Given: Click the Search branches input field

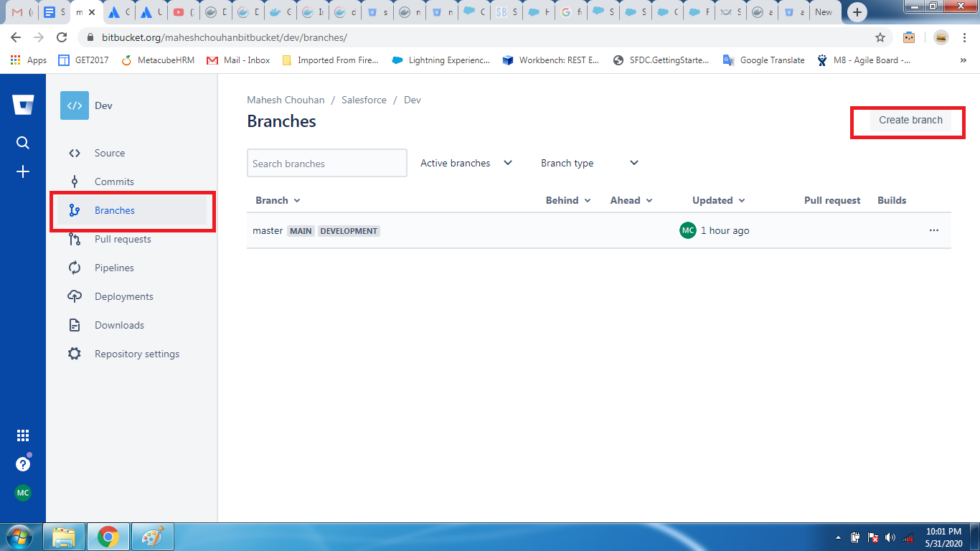Looking at the screenshot, I should click(x=326, y=163).
